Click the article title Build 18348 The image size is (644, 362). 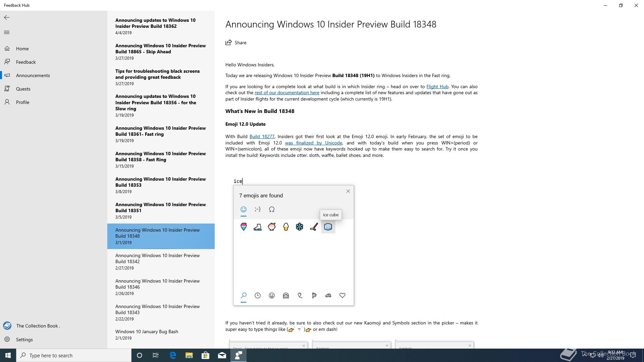pyautogui.click(x=331, y=24)
